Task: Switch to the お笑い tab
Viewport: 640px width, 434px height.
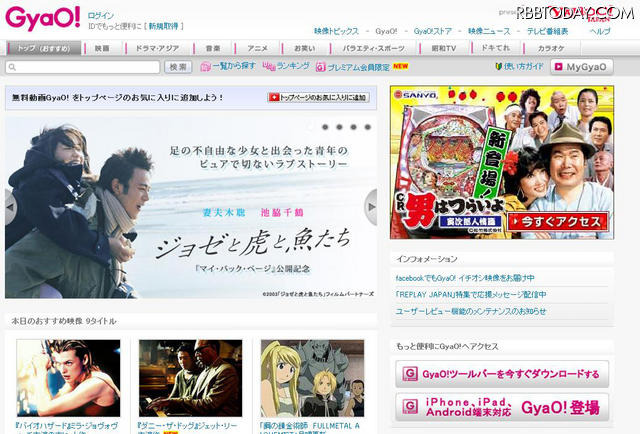Action: (x=304, y=48)
